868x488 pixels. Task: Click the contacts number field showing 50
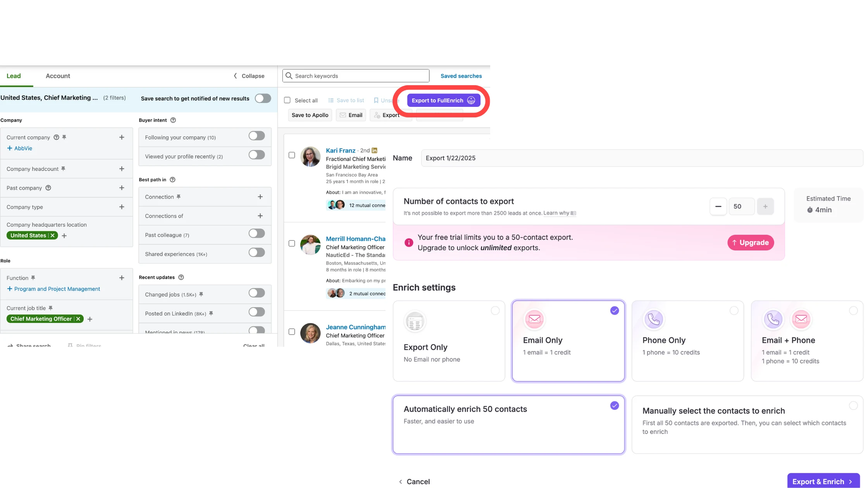click(x=742, y=206)
